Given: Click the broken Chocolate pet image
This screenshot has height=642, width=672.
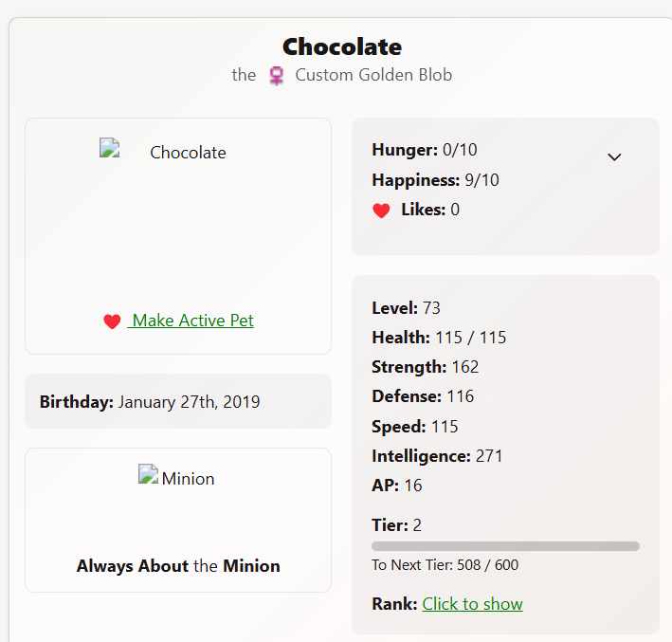Looking at the screenshot, I should pyautogui.click(x=108, y=148).
